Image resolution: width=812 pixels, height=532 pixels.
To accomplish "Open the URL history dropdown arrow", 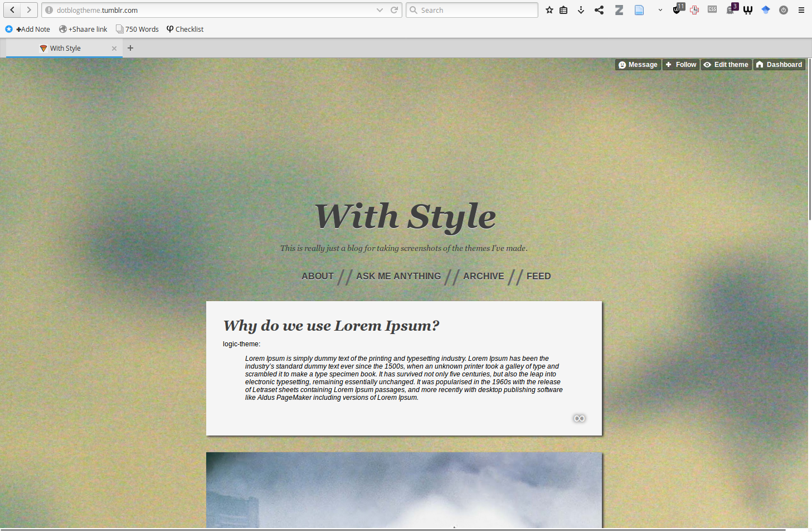I will pyautogui.click(x=380, y=10).
